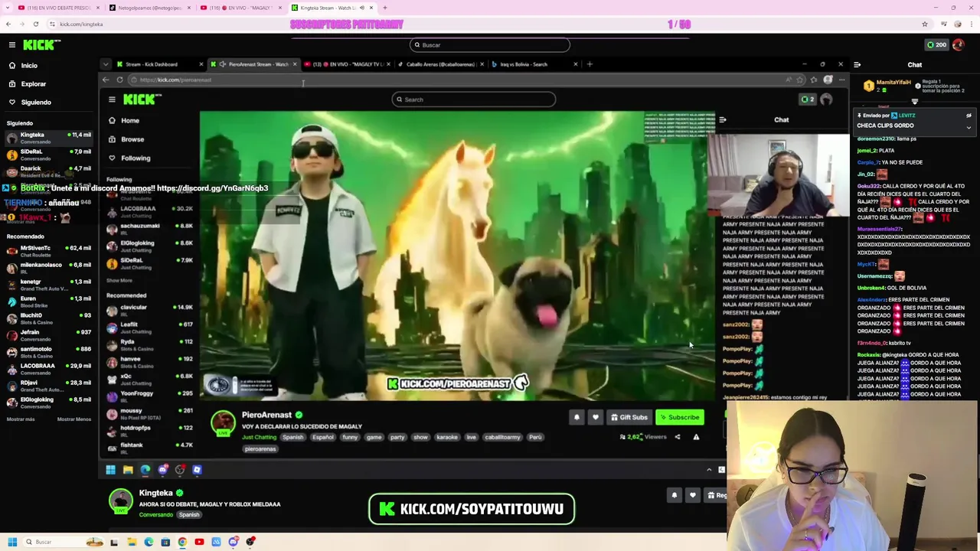Viewport: 980px width, 551px height.
Task: Click Gift Subs button for PieroArenast
Action: pyautogui.click(x=629, y=417)
